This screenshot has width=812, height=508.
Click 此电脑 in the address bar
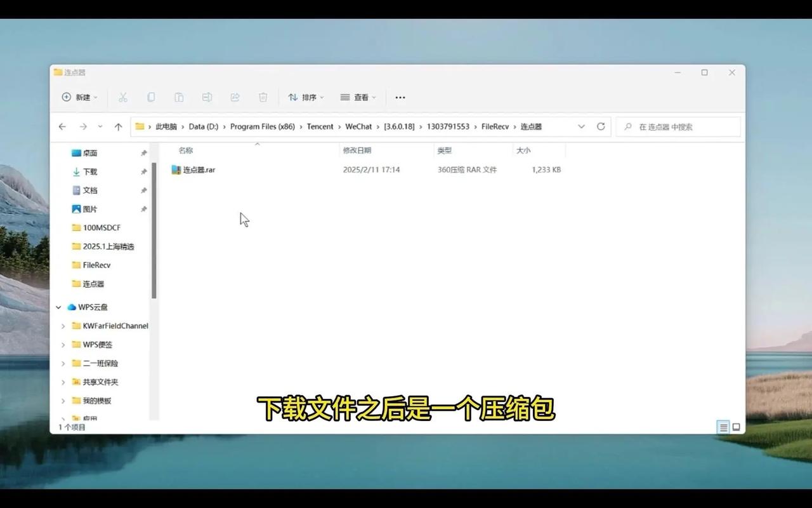click(166, 126)
